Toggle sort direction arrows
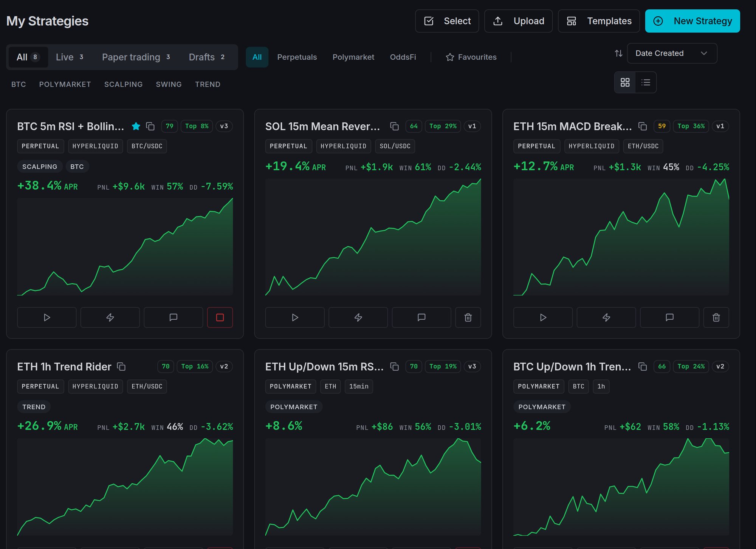 pos(618,53)
